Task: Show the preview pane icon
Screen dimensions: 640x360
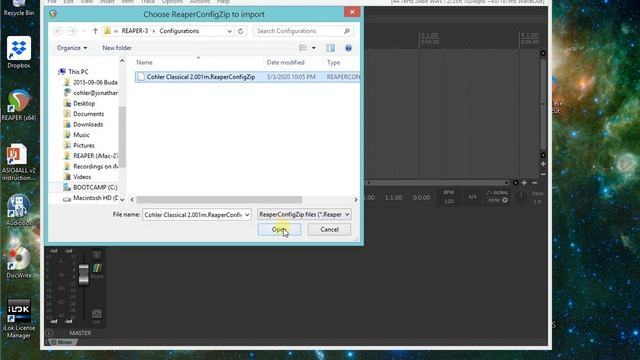Action: point(330,48)
